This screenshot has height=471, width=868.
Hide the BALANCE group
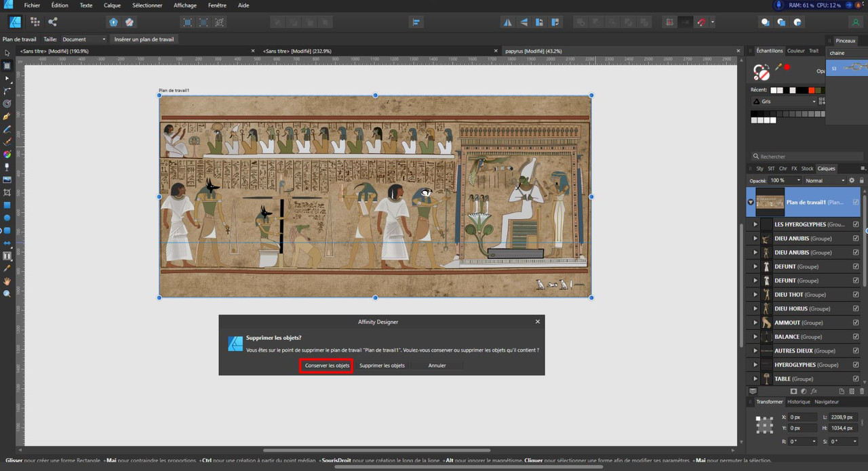click(x=856, y=337)
